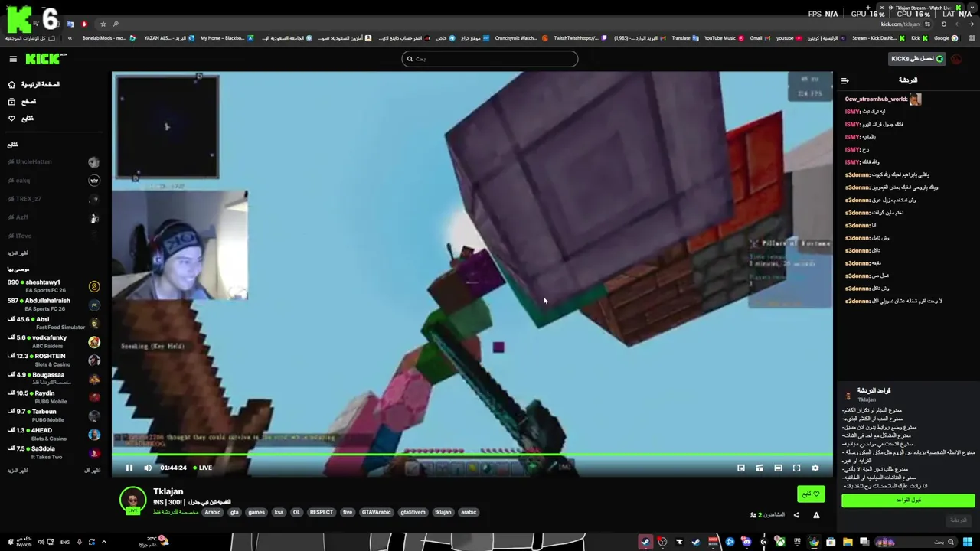980x551 pixels.
Task: Click 0cw_streamhub_world chat username
Action: (876, 99)
